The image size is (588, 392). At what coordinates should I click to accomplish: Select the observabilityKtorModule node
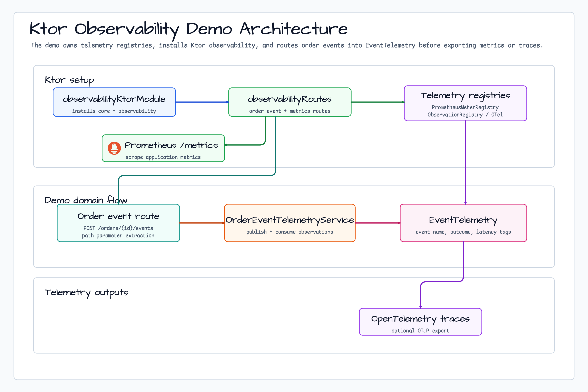(114, 102)
